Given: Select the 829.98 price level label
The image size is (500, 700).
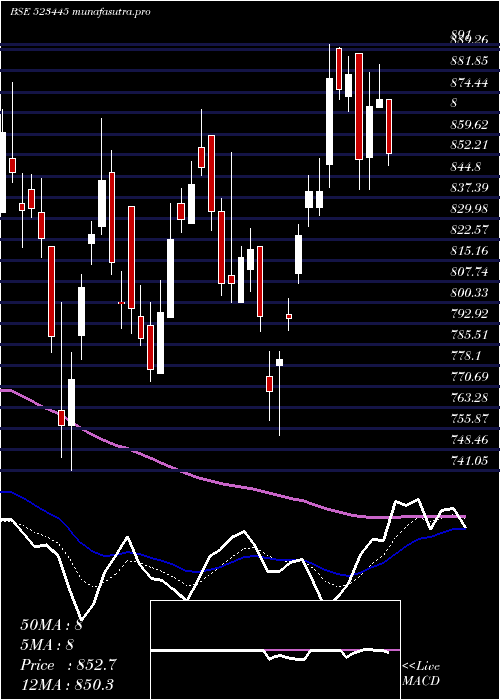Looking at the screenshot, I should pos(469,208).
